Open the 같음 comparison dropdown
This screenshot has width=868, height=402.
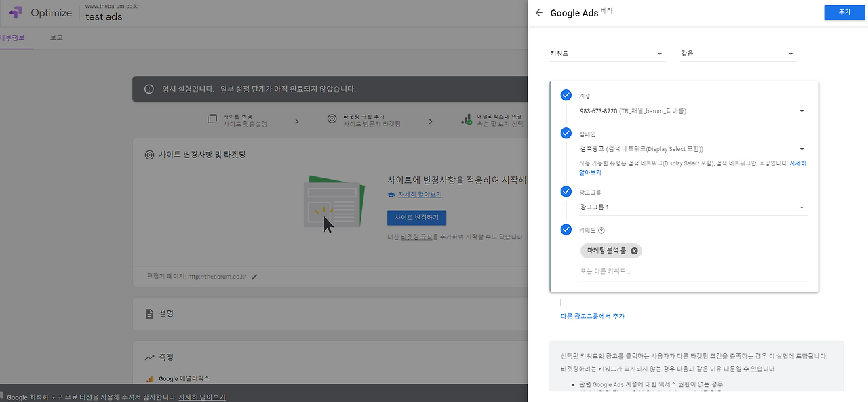(738, 53)
